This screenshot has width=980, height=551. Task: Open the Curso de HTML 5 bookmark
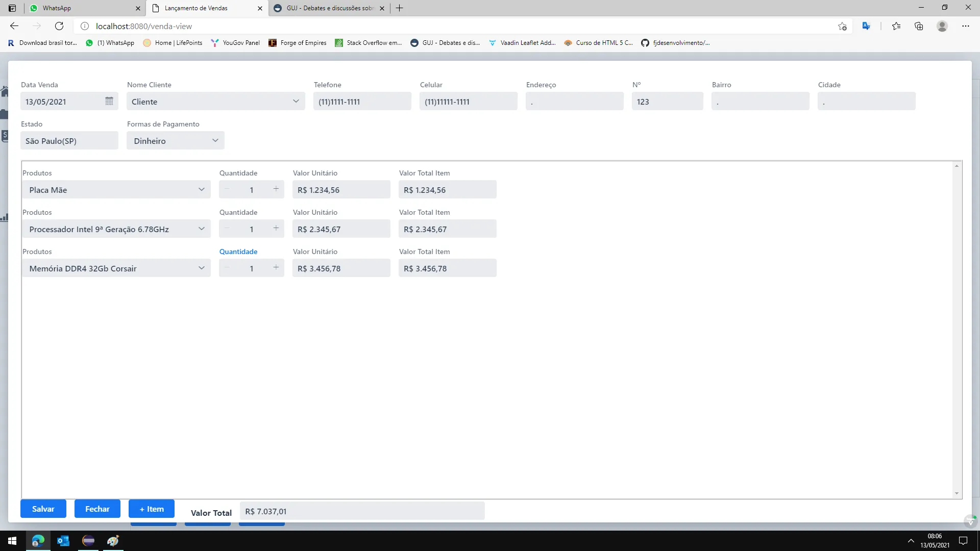click(598, 43)
